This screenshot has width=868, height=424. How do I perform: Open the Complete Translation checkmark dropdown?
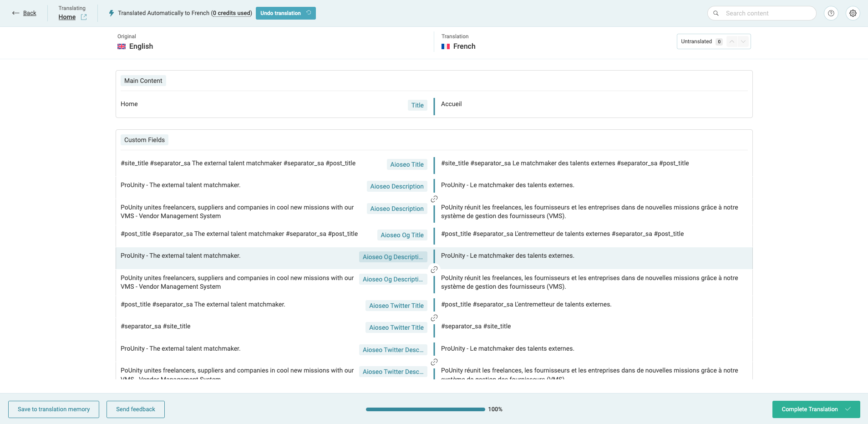pyautogui.click(x=848, y=409)
